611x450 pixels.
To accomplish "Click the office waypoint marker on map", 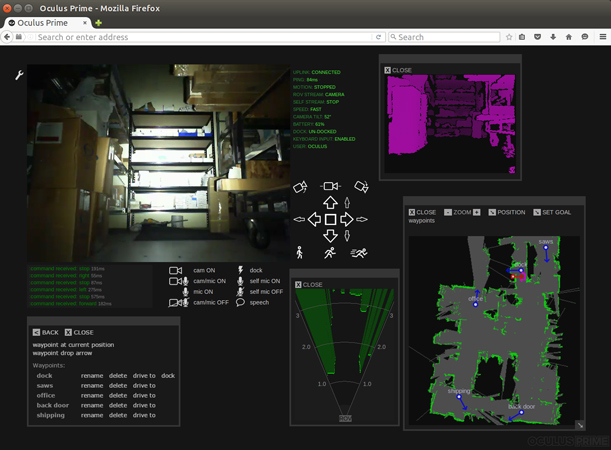I will pyautogui.click(x=475, y=305).
